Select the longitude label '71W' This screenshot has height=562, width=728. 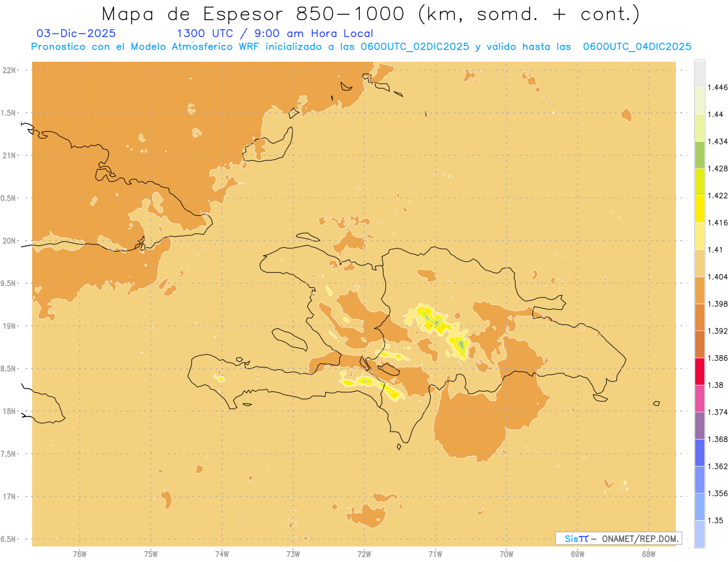(435, 554)
